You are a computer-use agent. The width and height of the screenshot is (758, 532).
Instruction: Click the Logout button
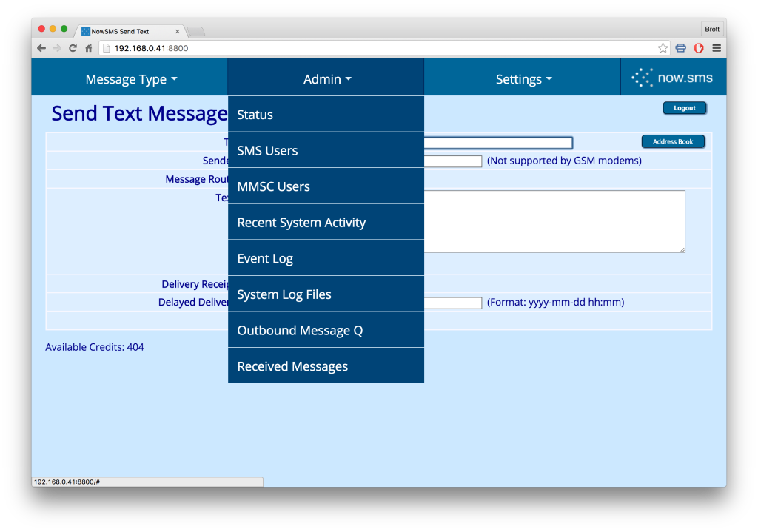pyautogui.click(x=684, y=107)
